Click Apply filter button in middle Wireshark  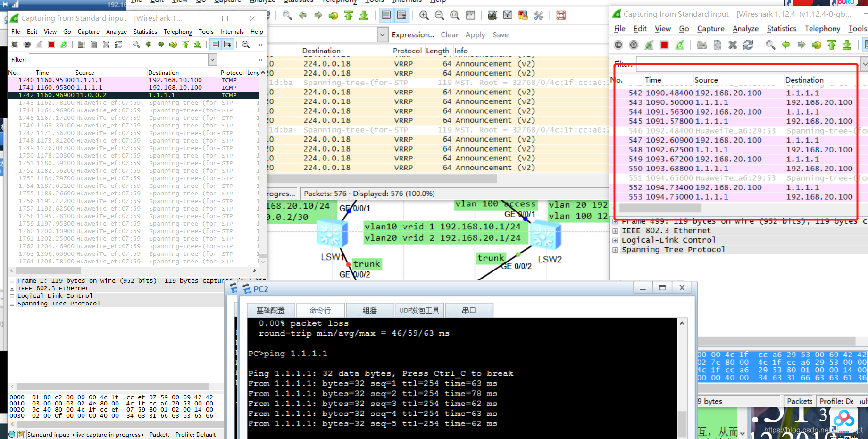point(475,35)
